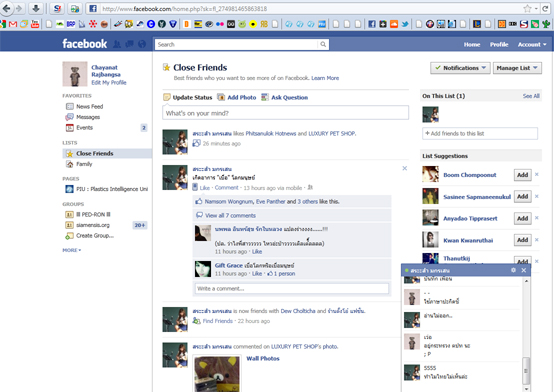
Task: Bookmark page with the star icon
Action: [527, 8]
